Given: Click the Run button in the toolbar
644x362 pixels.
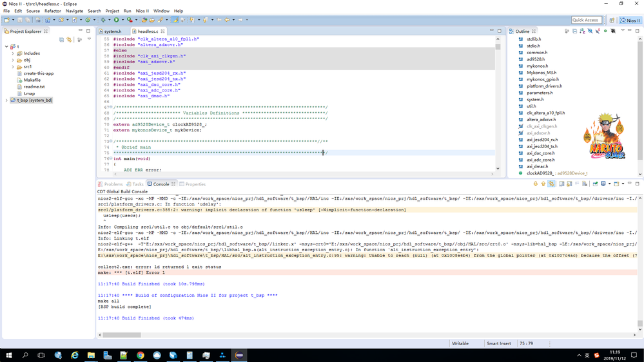Looking at the screenshot, I should [116, 20].
